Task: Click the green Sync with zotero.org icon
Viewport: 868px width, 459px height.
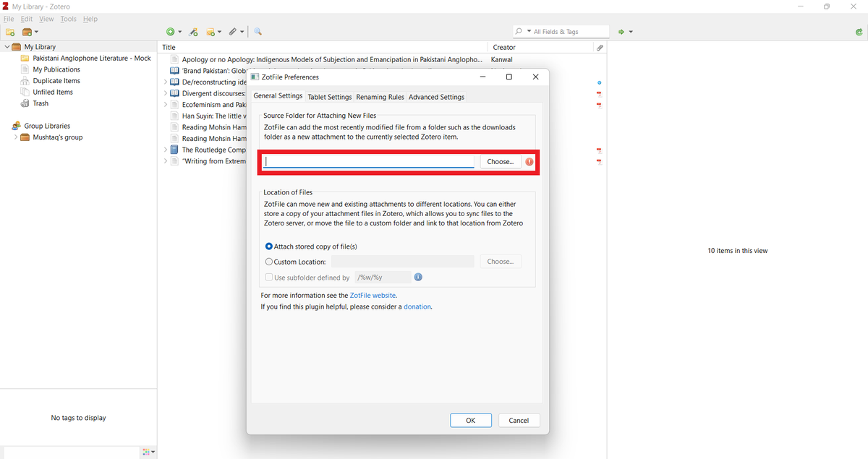Action: 858,32
